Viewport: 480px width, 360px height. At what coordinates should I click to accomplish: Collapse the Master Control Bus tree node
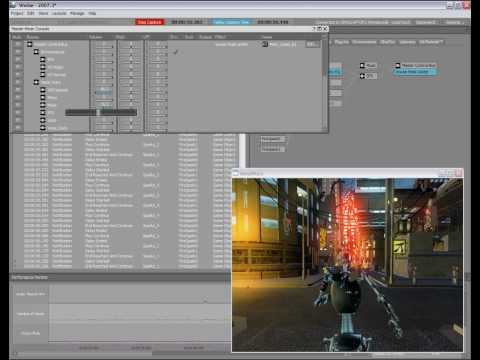click(x=30, y=44)
